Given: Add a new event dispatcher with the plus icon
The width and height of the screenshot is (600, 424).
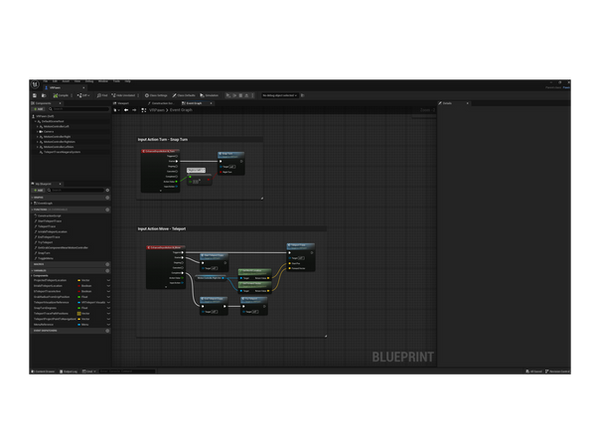Looking at the screenshot, I should [x=108, y=331].
